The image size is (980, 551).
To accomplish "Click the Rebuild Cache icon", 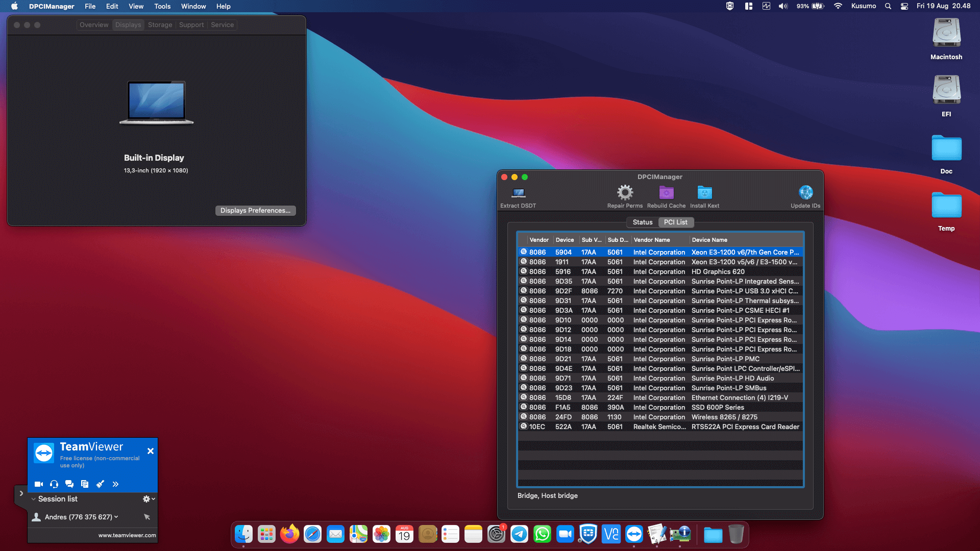I will pyautogui.click(x=666, y=193).
